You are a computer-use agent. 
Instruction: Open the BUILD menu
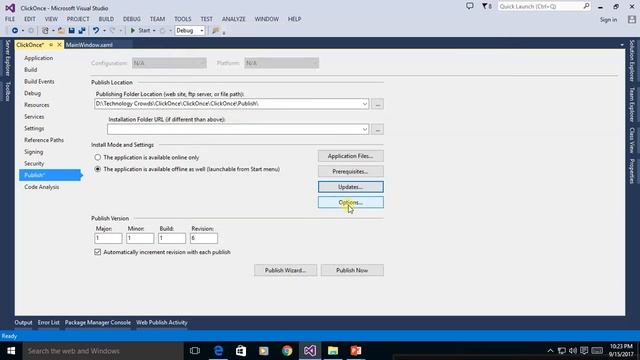click(106, 19)
